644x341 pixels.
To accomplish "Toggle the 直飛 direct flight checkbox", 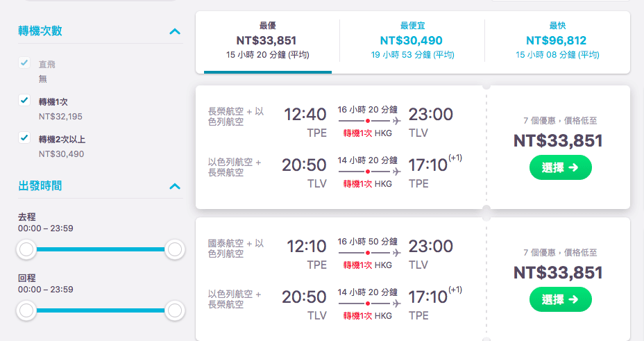I will tap(24, 63).
